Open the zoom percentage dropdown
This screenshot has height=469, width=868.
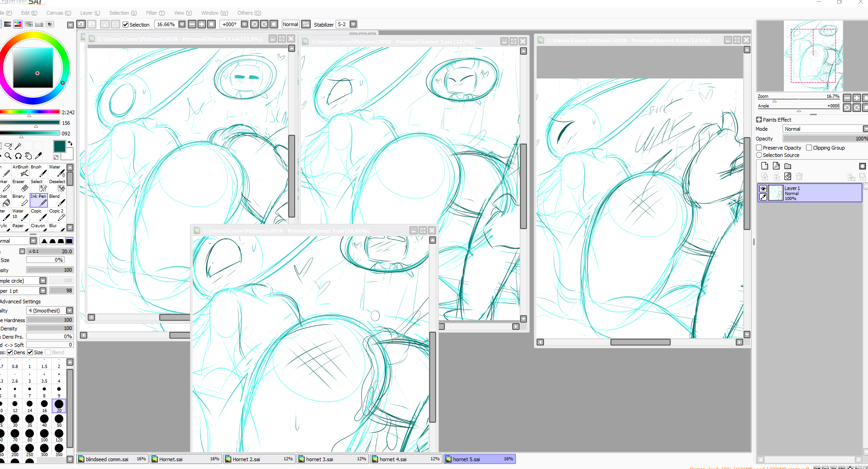coord(182,24)
